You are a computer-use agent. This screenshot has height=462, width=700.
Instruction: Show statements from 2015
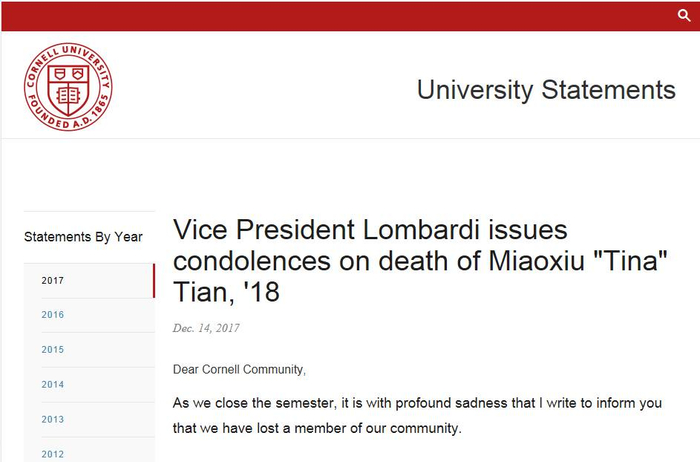(x=53, y=350)
